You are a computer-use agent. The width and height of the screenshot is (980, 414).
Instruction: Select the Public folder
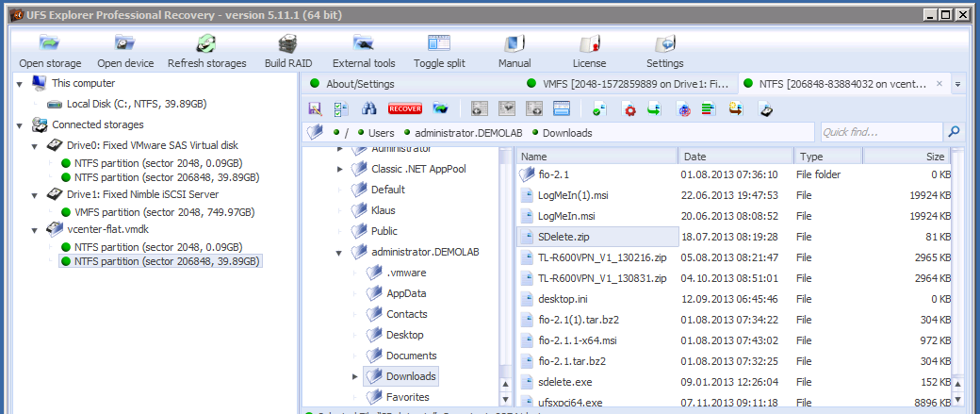click(384, 231)
